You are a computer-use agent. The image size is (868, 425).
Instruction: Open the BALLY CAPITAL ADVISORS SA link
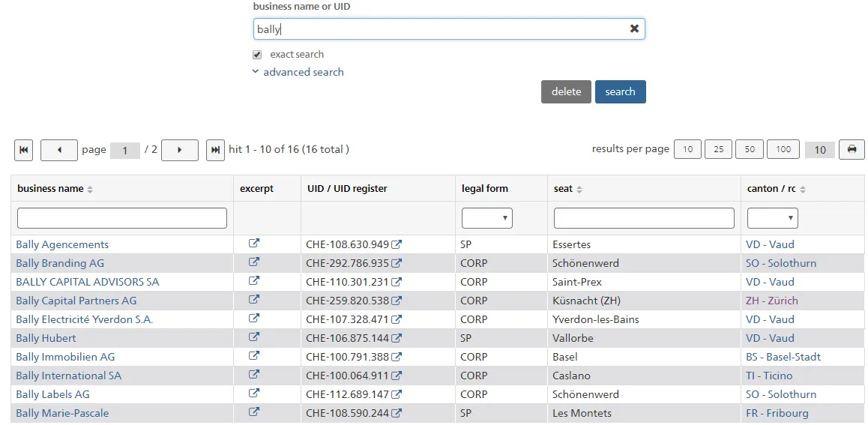click(88, 283)
